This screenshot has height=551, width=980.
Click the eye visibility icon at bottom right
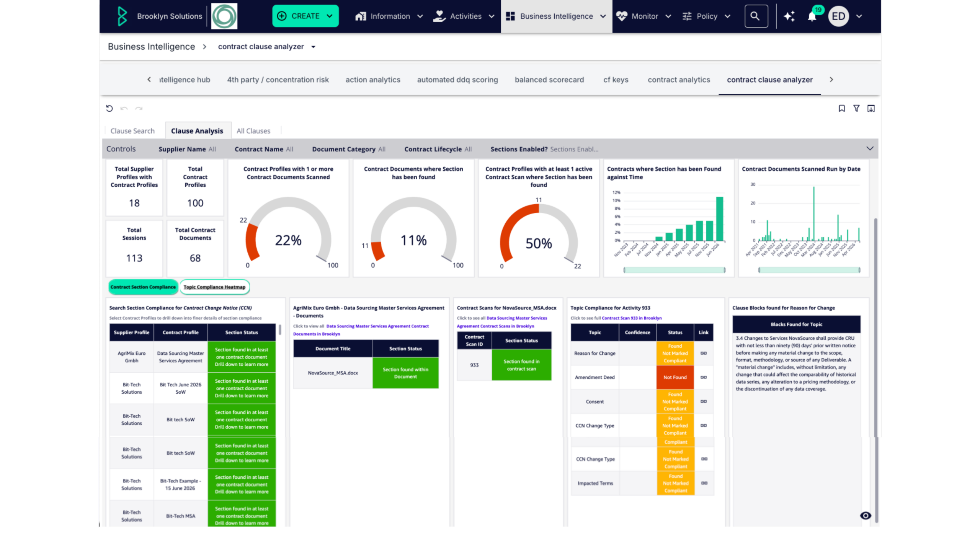pos(865,516)
